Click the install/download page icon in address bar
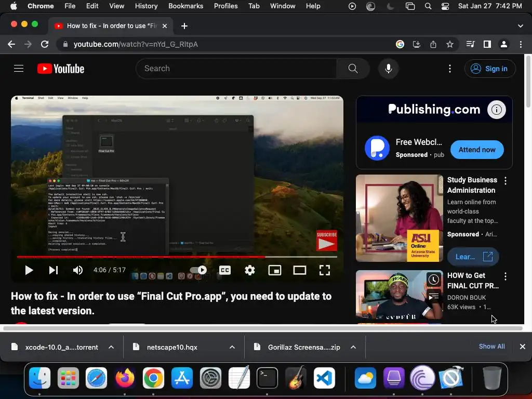Viewport: 532px width, 399px height. coord(416,44)
